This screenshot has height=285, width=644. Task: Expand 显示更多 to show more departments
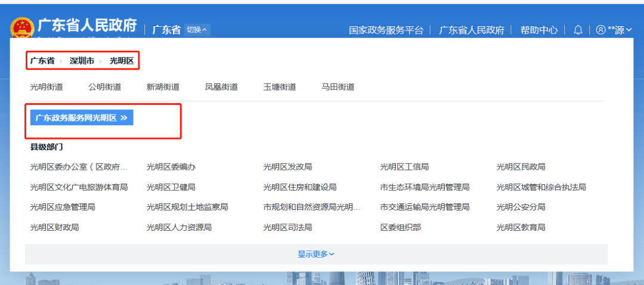click(316, 254)
